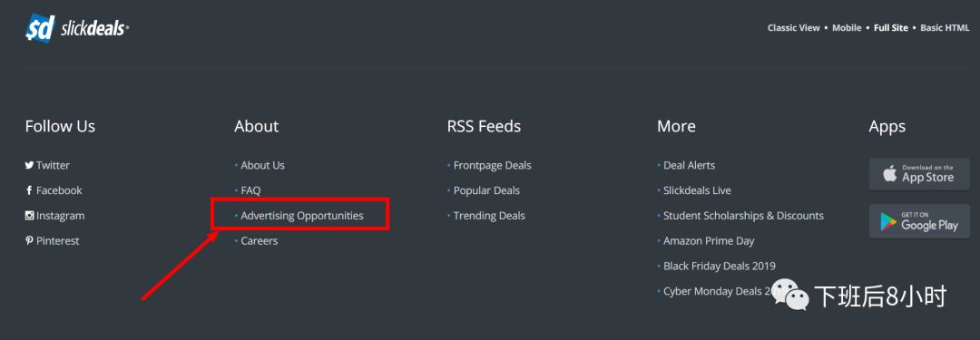Open the FAQ page link
980x340 pixels.
click(250, 190)
